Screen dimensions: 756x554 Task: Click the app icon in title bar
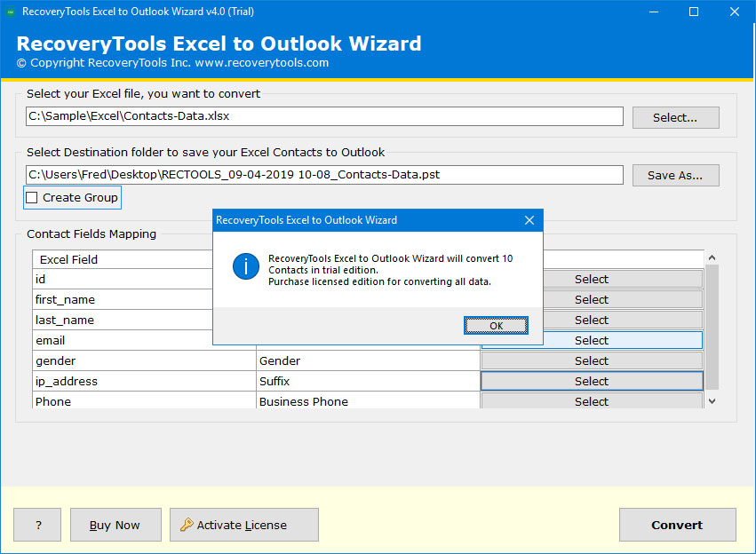point(10,12)
